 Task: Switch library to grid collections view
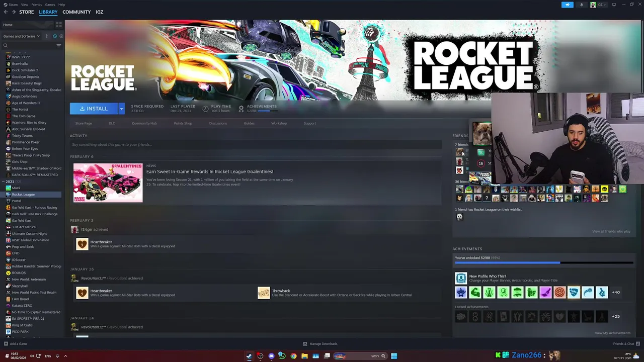(x=59, y=25)
